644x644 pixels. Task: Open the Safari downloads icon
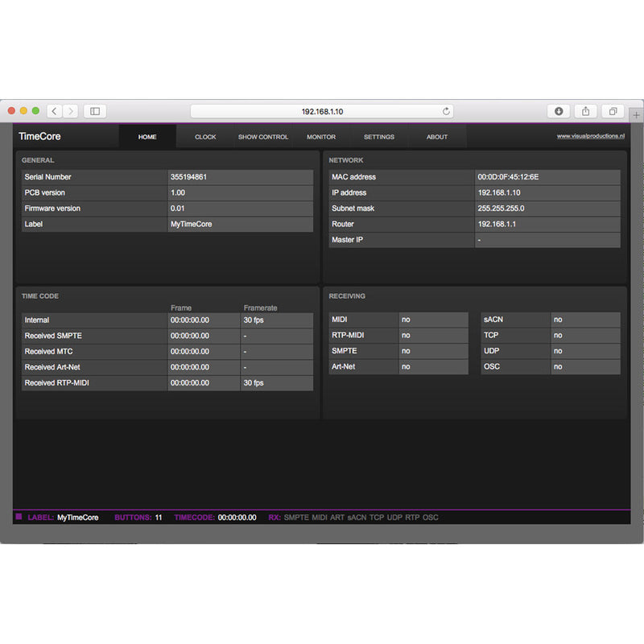(559, 111)
